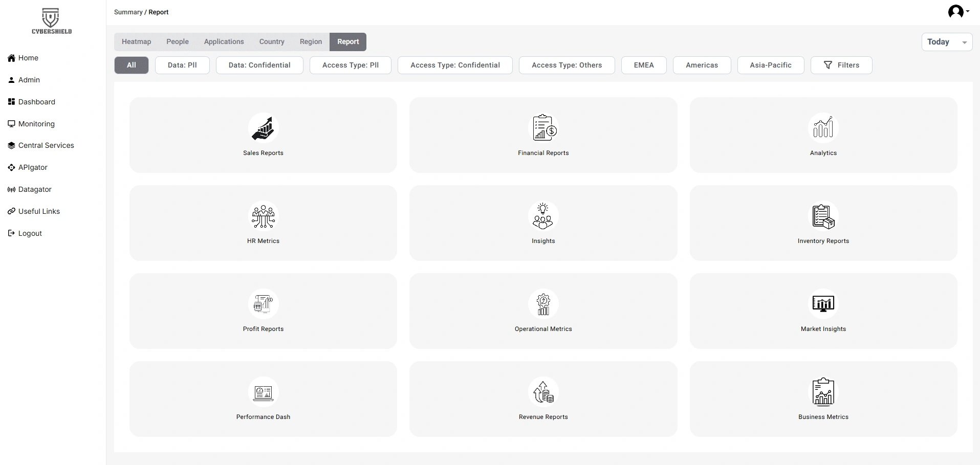Image resolution: width=980 pixels, height=465 pixels.
Task: Select the Operational Metrics gear icon
Action: tap(543, 304)
